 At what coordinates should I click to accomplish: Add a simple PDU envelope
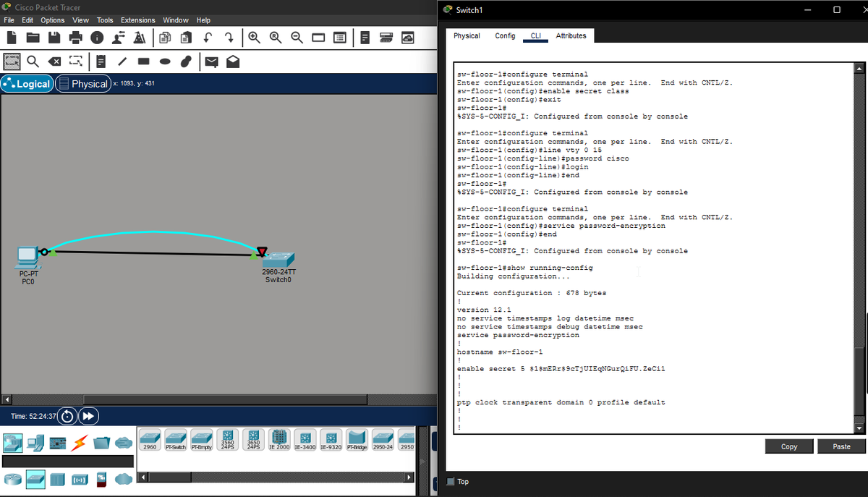211,61
